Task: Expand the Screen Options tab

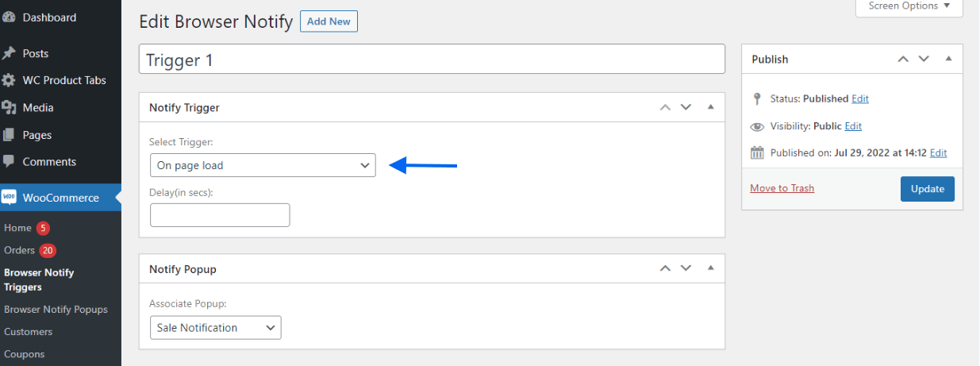Action: pyautogui.click(x=909, y=6)
